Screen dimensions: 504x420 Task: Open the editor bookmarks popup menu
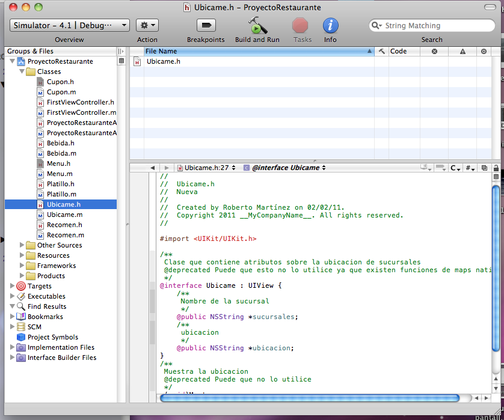coord(426,168)
